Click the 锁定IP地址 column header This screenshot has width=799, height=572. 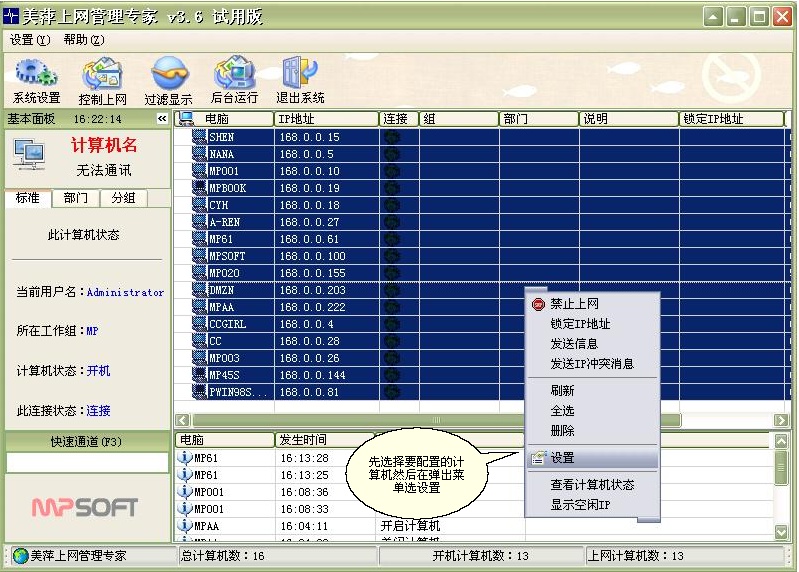coord(731,119)
